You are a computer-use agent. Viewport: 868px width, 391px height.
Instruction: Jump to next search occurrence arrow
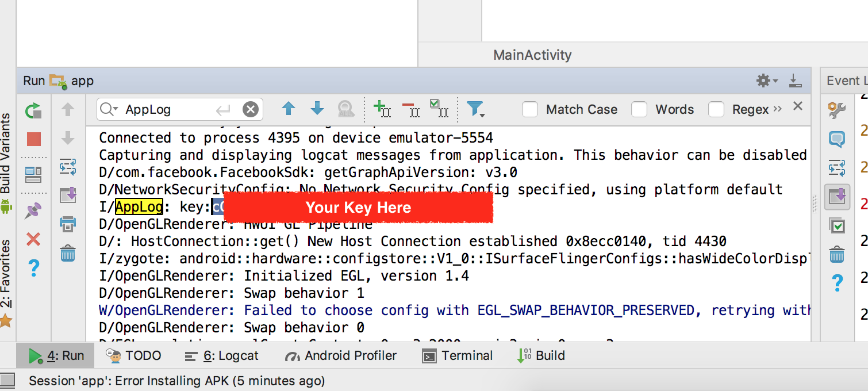[317, 109]
